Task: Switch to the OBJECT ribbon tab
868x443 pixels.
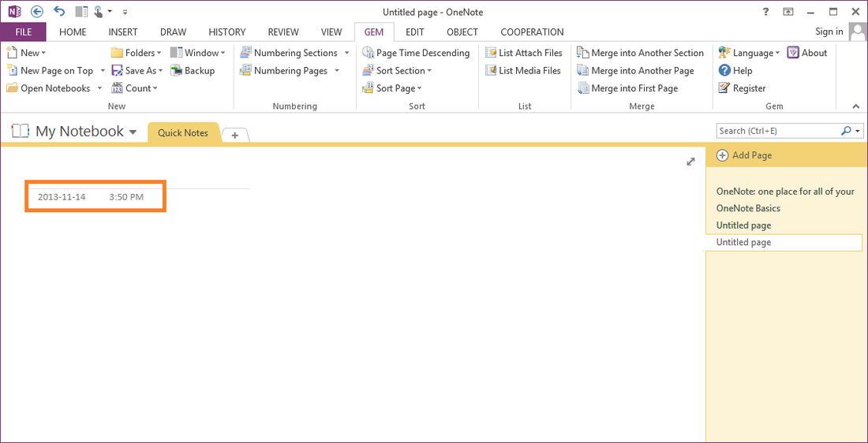Action: point(462,32)
